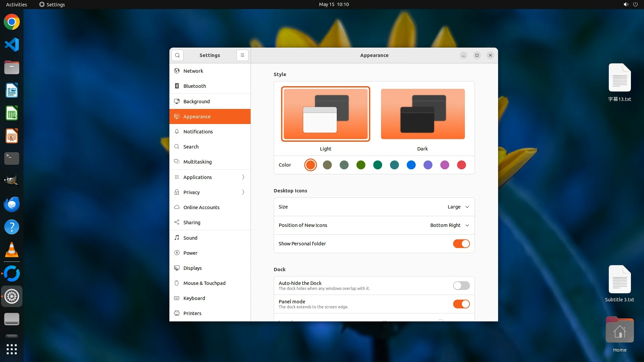
Task: Open the desktop icon Size dropdown
Action: 458,207
